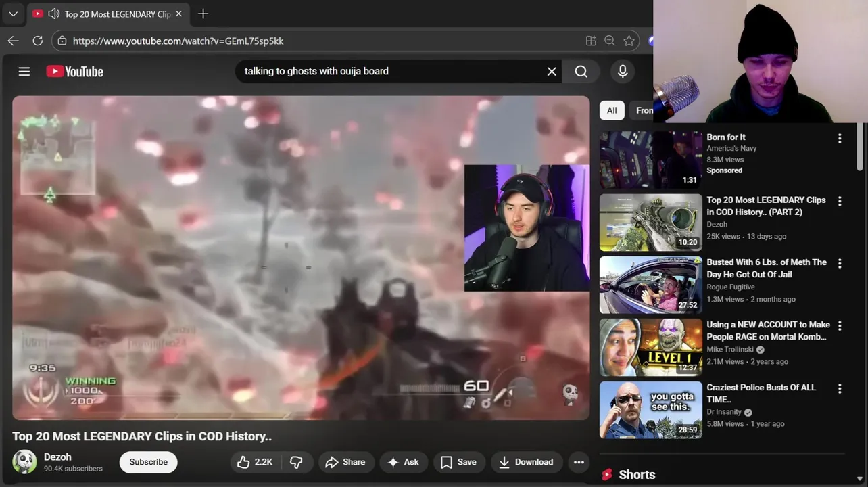Open the Dezoh channel name link
868x487 pixels.
[57, 457]
